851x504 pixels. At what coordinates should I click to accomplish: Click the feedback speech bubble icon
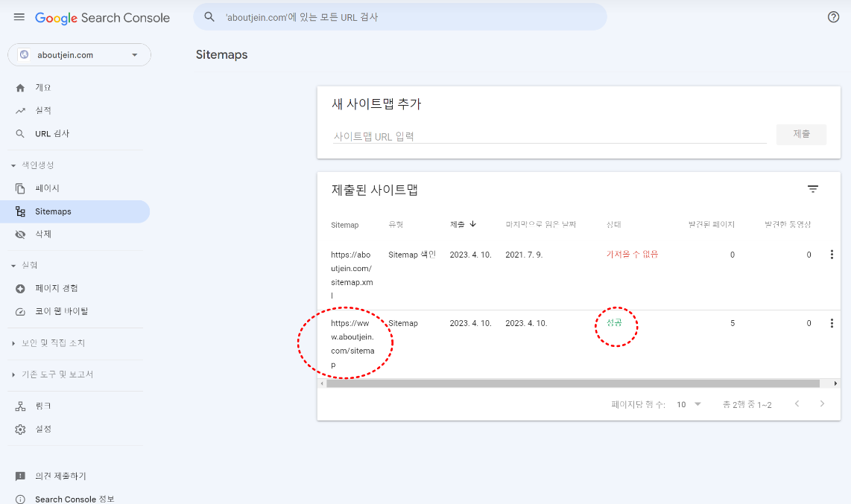click(20, 476)
